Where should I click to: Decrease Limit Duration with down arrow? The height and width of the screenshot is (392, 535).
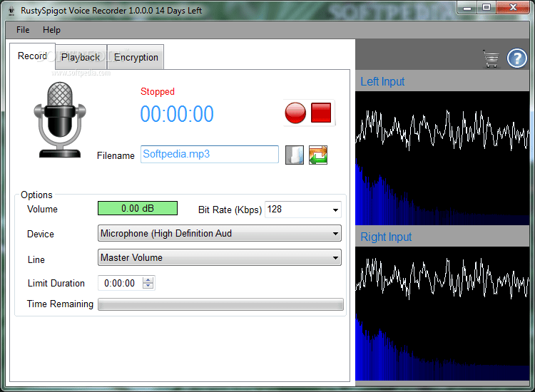click(148, 286)
